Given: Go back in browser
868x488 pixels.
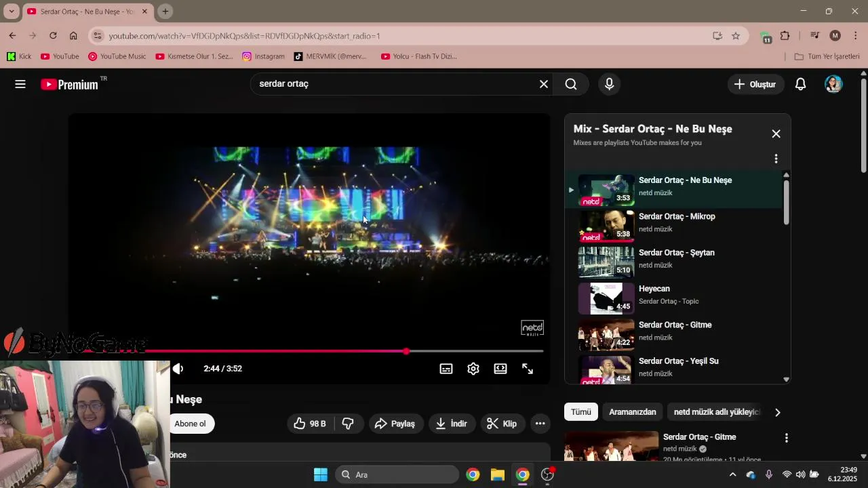Looking at the screenshot, I should pyautogui.click(x=12, y=35).
